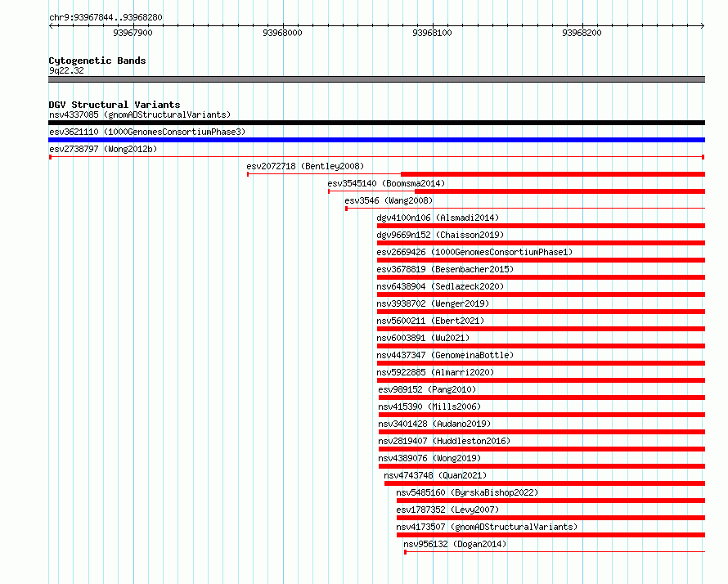Viewport: 728px width, 584px height.
Task: Select nsv4437347 GenomeinaBottle label
Action: pyautogui.click(x=445, y=355)
